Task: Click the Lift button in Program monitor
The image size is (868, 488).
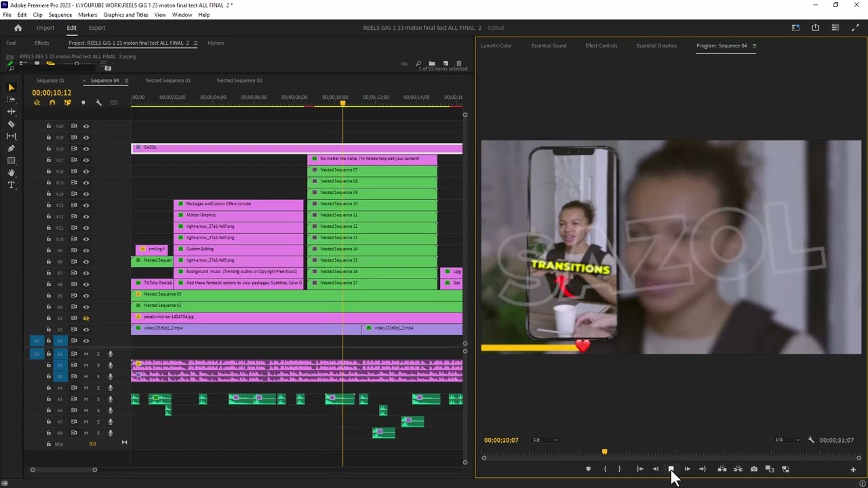Action: click(722, 469)
